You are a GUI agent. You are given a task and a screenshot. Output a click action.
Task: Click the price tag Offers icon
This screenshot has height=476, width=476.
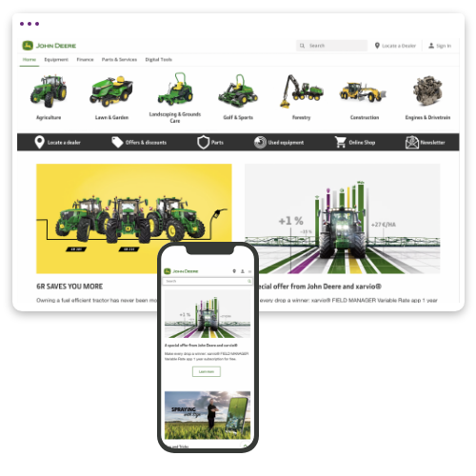(117, 142)
